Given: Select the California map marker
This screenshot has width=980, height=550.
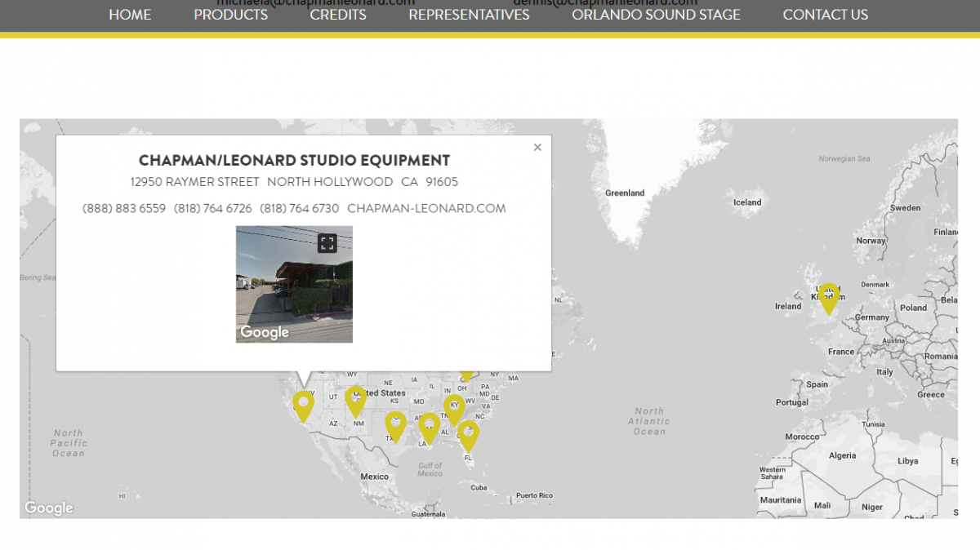Looking at the screenshot, I should 303,406.
